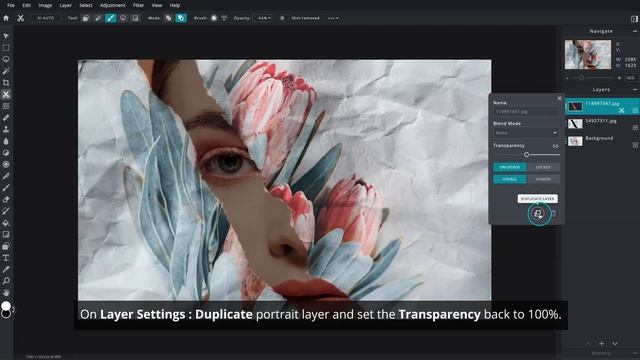Open the File menu
This screenshot has width=640, height=360.
pos(11,5)
